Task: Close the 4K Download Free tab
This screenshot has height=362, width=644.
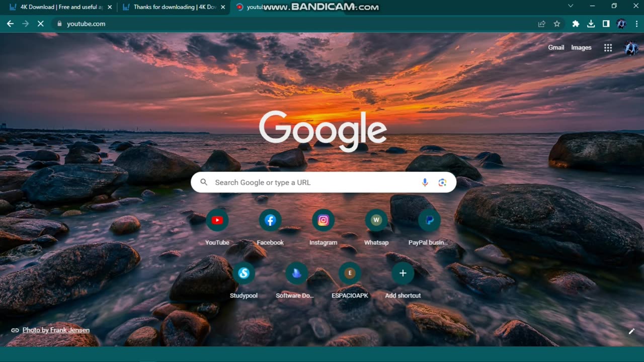Action: coord(110,7)
